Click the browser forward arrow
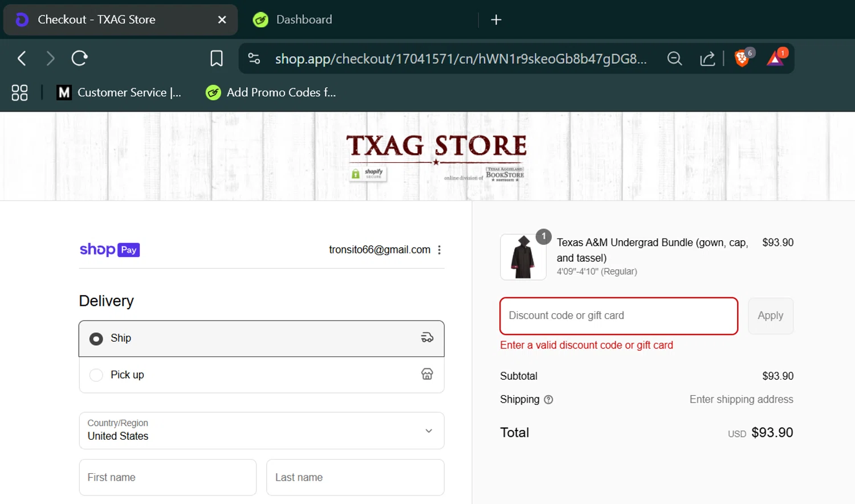This screenshot has width=855, height=504. tap(50, 58)
